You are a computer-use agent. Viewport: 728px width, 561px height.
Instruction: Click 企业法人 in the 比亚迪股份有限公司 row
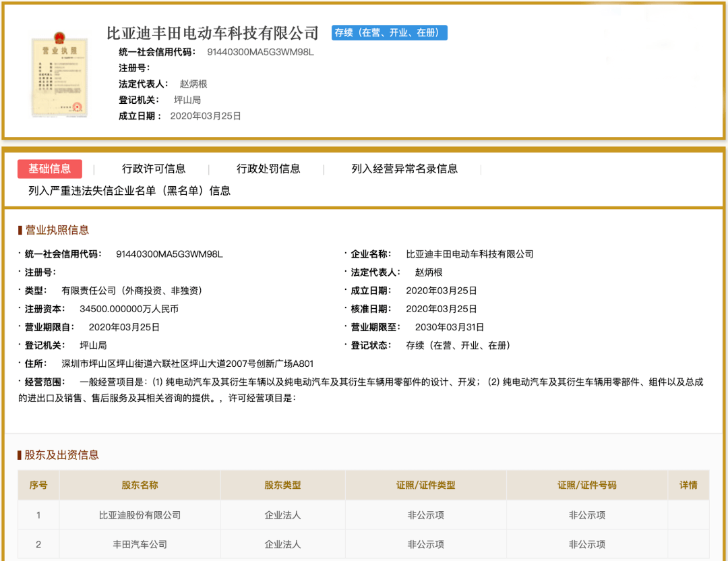click(282, 515)
